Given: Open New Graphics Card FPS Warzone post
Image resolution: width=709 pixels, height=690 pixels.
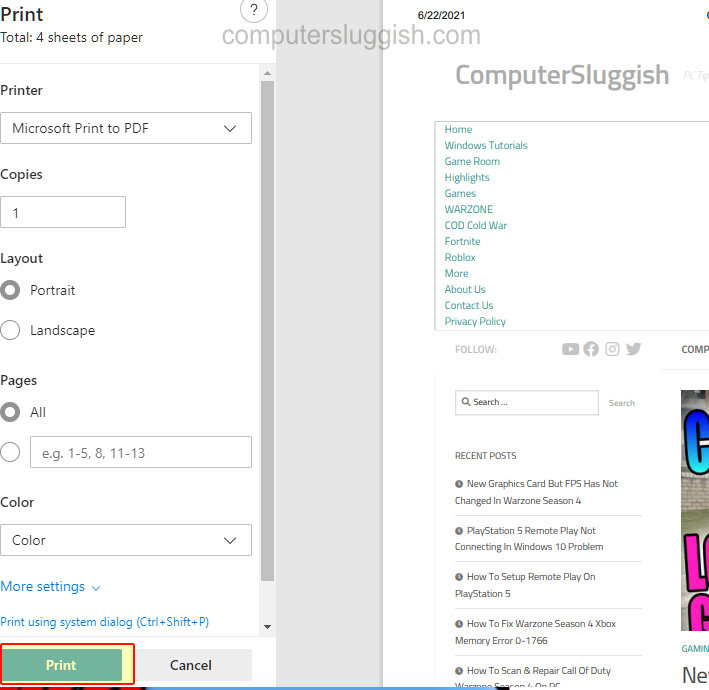Looking at the screenshot, I should [x=537, y=492].
